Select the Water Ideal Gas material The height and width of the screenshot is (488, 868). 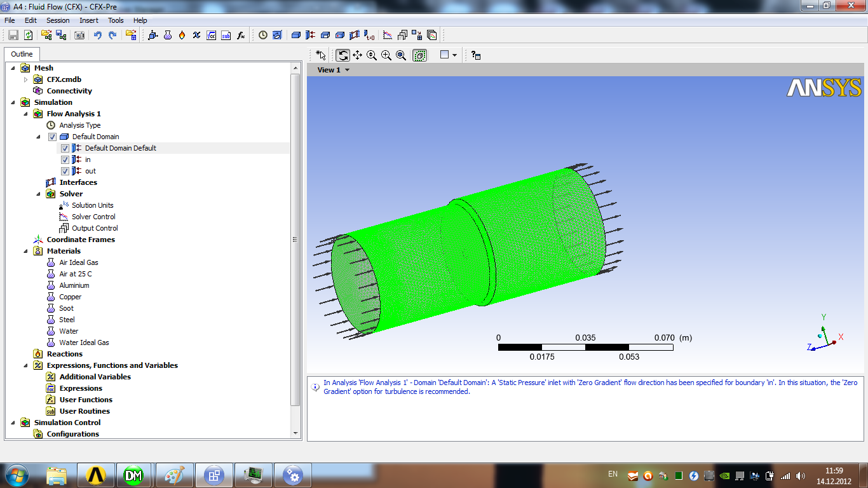84,342
